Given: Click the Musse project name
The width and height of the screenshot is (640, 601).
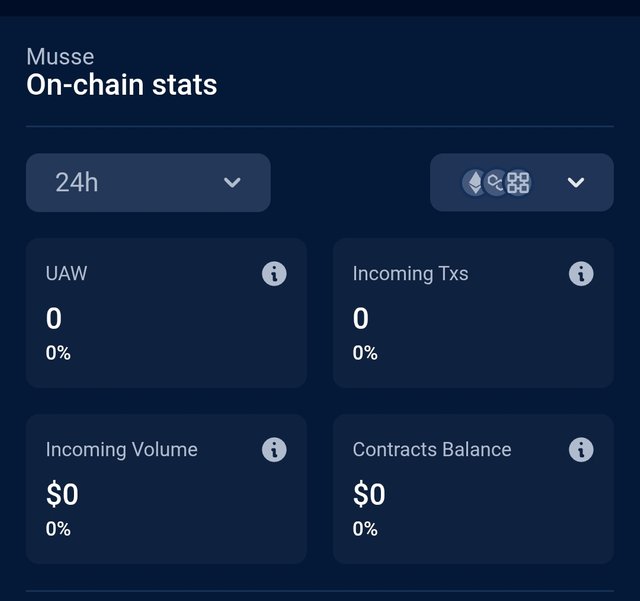Looking at the screenshot, I should coord(60,57).
